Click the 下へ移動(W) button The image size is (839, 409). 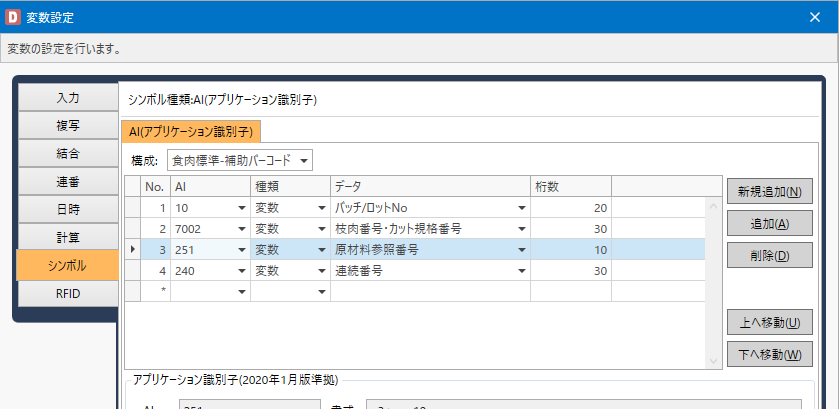(x=769, y=354)
